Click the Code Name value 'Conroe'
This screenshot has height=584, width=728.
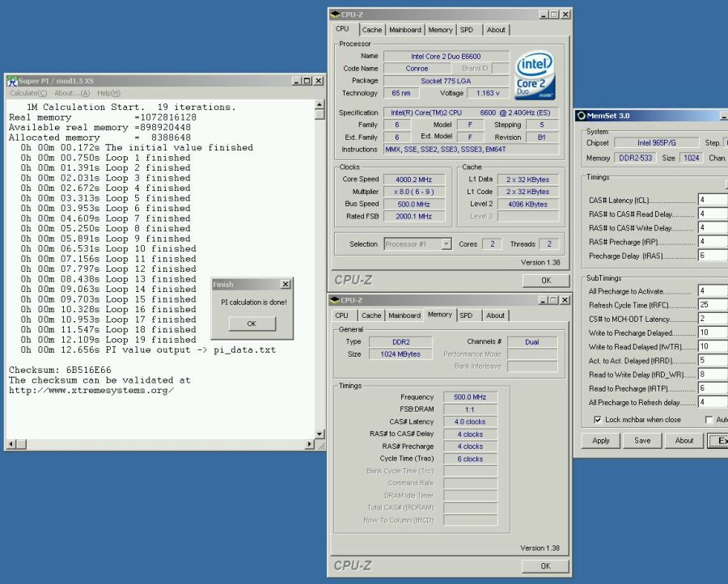[417, 69]
